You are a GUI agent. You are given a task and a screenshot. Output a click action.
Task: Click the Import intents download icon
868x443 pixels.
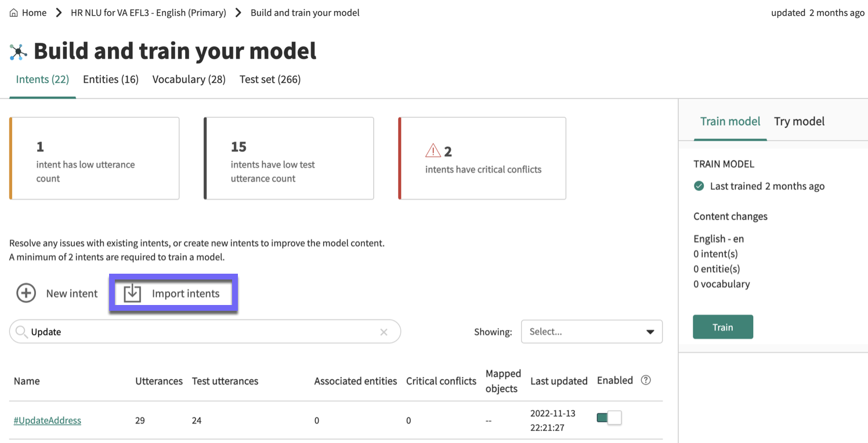coord(132,293)
